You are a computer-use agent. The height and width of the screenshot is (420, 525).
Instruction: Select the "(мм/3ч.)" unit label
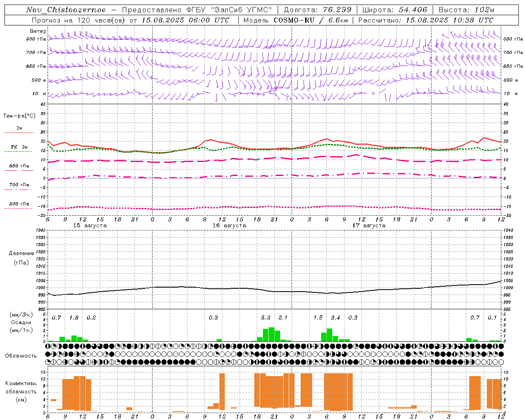point(21,315)
